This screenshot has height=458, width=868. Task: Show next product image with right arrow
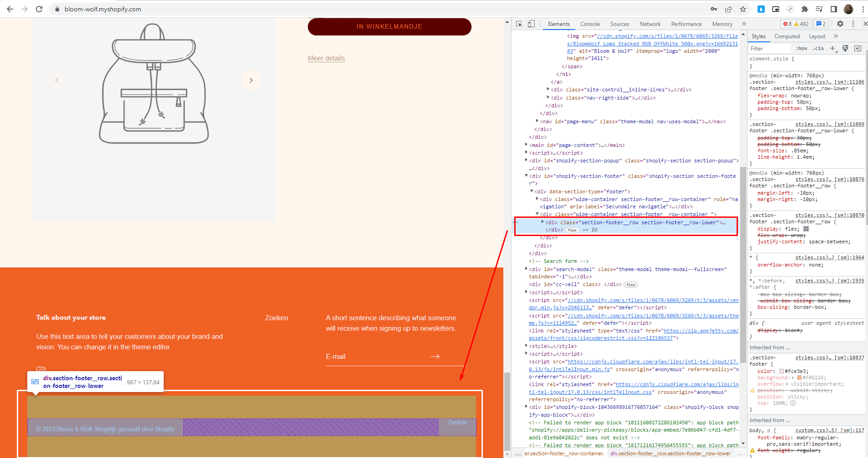[251, 80]
